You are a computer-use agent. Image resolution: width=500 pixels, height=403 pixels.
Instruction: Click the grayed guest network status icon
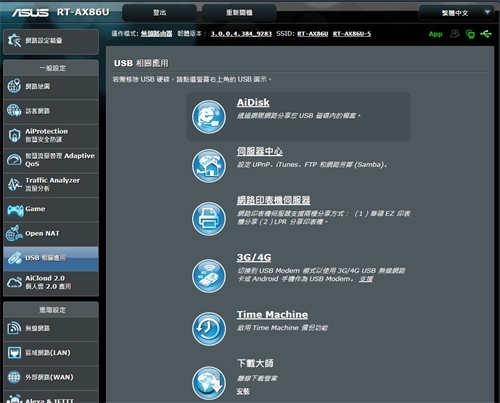(455, 34)
